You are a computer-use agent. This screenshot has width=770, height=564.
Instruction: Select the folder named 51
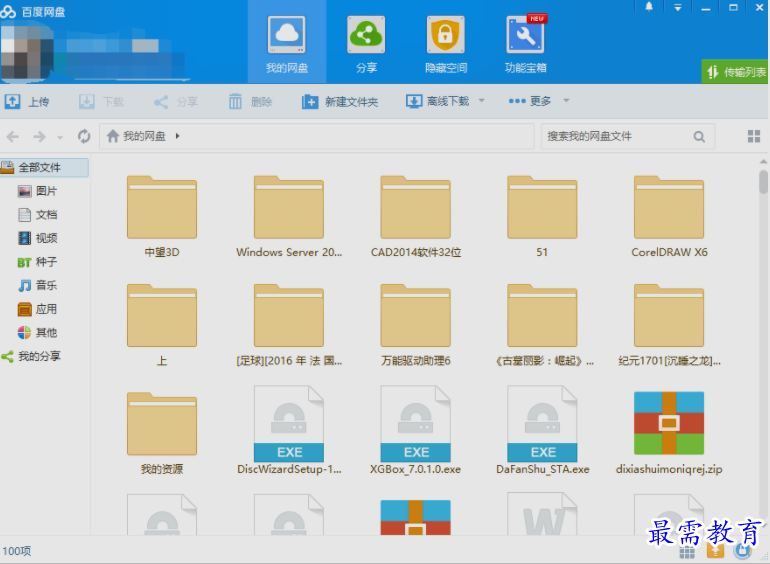click(x=542, y=216)
